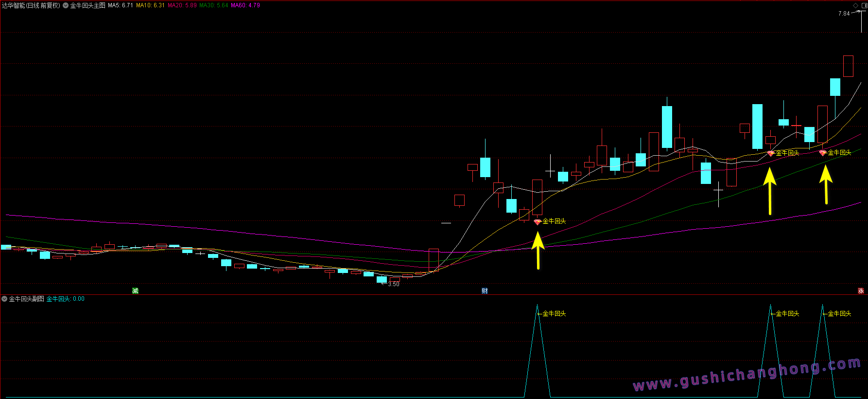
Task: Click the 金牛回头主图 indicator name
Action: tap(87, 5)
